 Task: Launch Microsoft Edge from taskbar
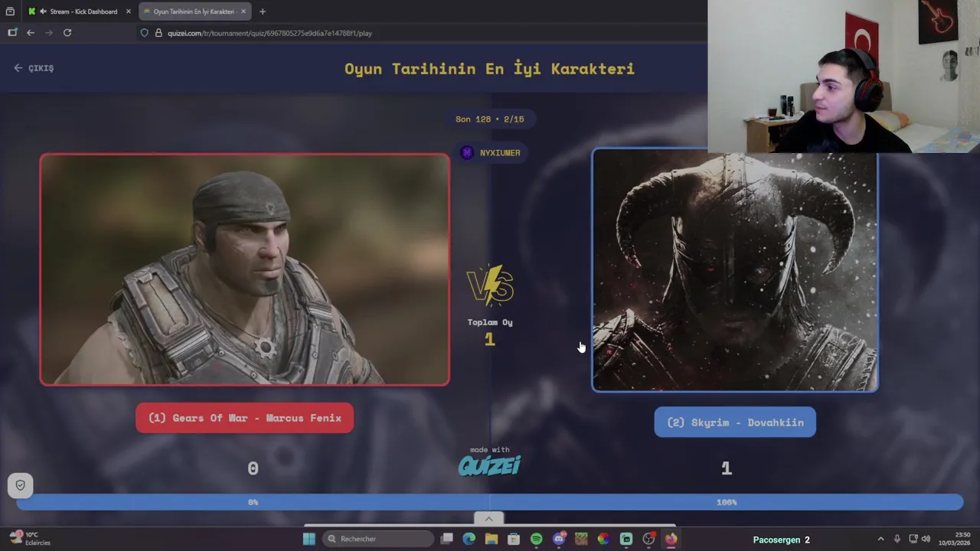tap(469, 539)
